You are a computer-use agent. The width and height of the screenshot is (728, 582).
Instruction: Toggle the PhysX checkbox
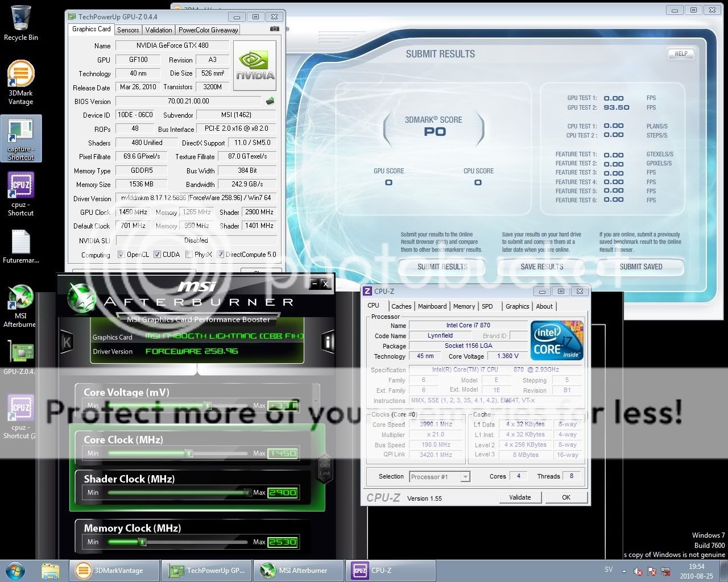click(189, 255)
